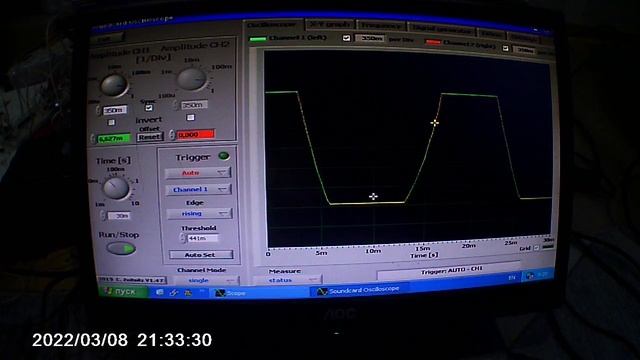
Task: Click the lower cursor crosshair on waveform
Action: (x=373, y=197)
